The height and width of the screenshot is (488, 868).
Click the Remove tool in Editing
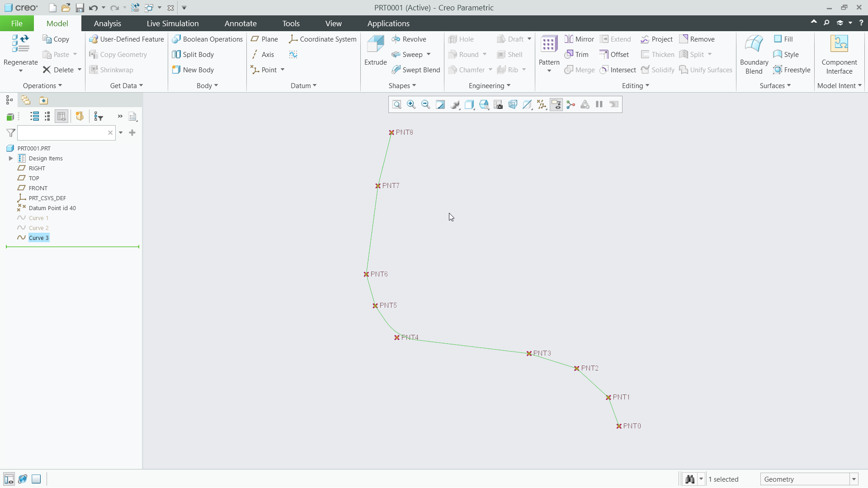[x=697, y=39]
